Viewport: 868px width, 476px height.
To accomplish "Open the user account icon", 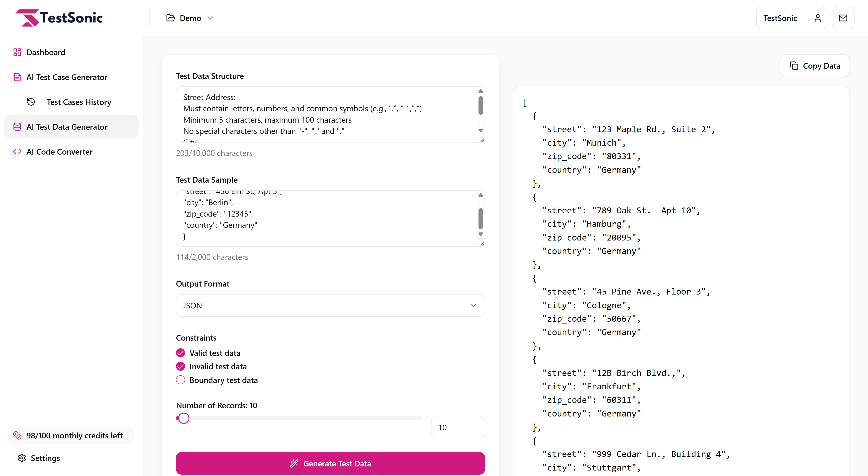I will pyautogui.click(x=818, y=18).
